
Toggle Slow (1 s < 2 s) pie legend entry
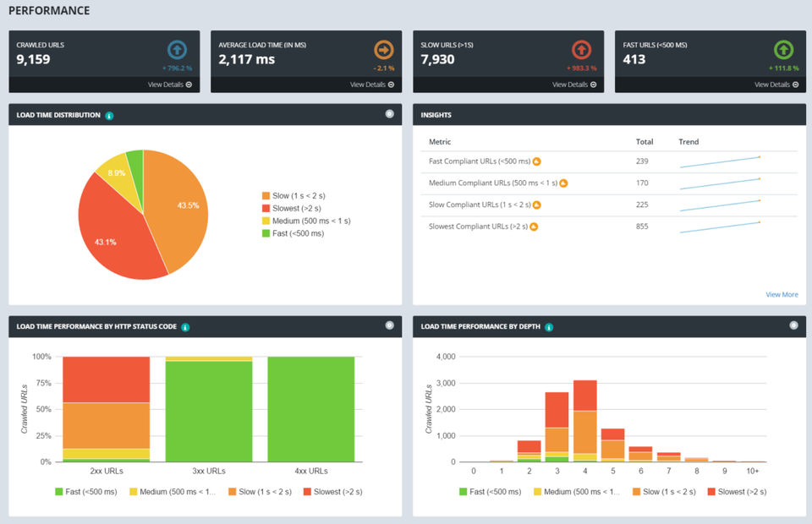pyautogui.click(x=294, y=195)
